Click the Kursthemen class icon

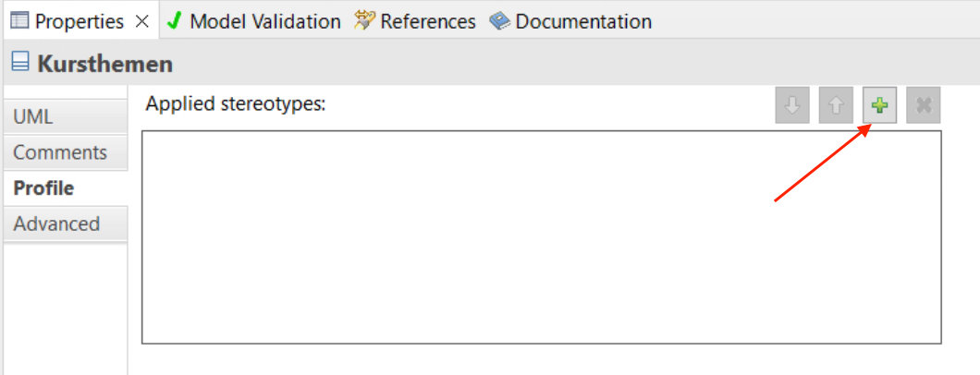pos(20,63)
